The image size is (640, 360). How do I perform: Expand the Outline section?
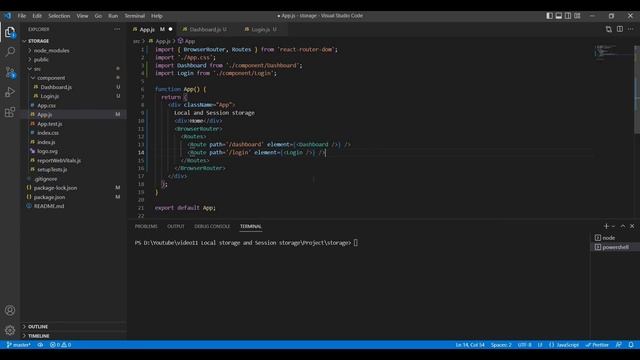pos(73,327)
